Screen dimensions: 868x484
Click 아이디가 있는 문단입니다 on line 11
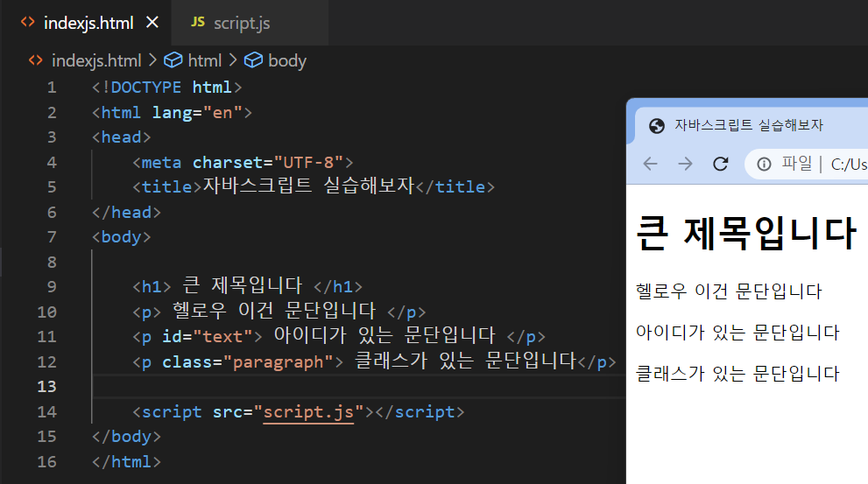[385, 335]
